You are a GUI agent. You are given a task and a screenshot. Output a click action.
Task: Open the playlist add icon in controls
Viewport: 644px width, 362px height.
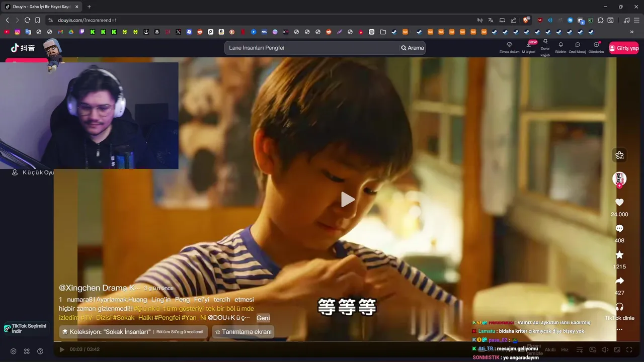pos(580,349)
